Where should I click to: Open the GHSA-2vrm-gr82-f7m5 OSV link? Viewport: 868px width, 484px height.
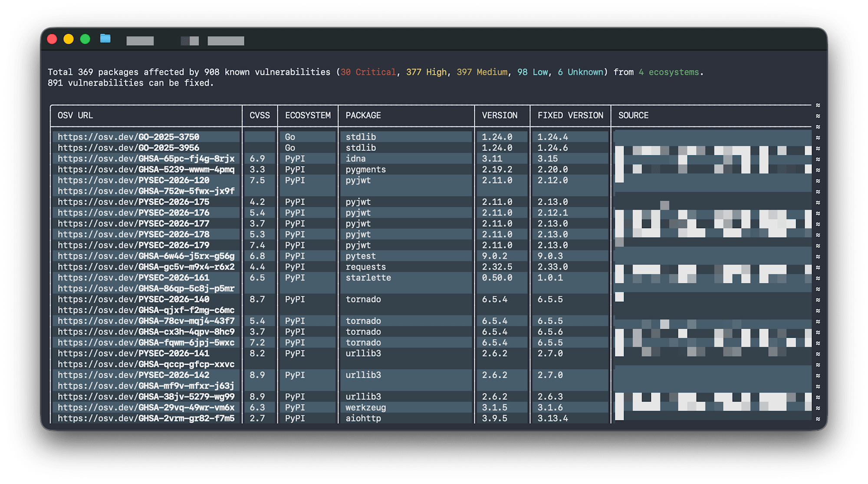tap(146, 419)
